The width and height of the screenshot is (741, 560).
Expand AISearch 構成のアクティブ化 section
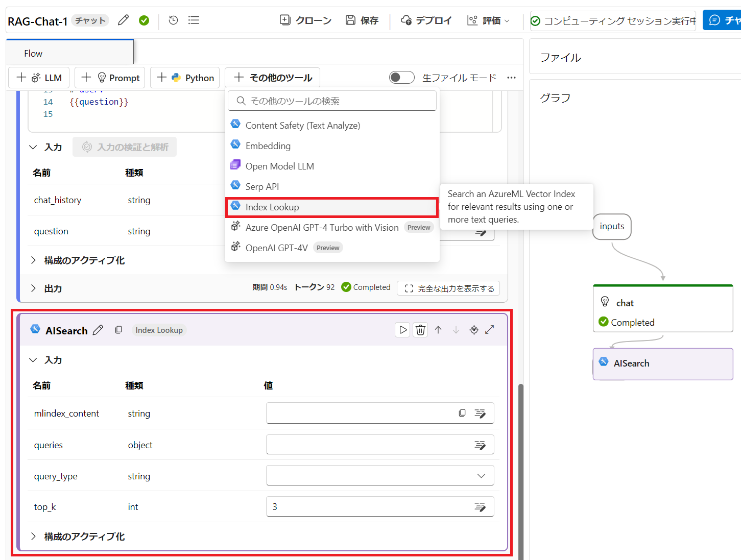click(33, 537)
